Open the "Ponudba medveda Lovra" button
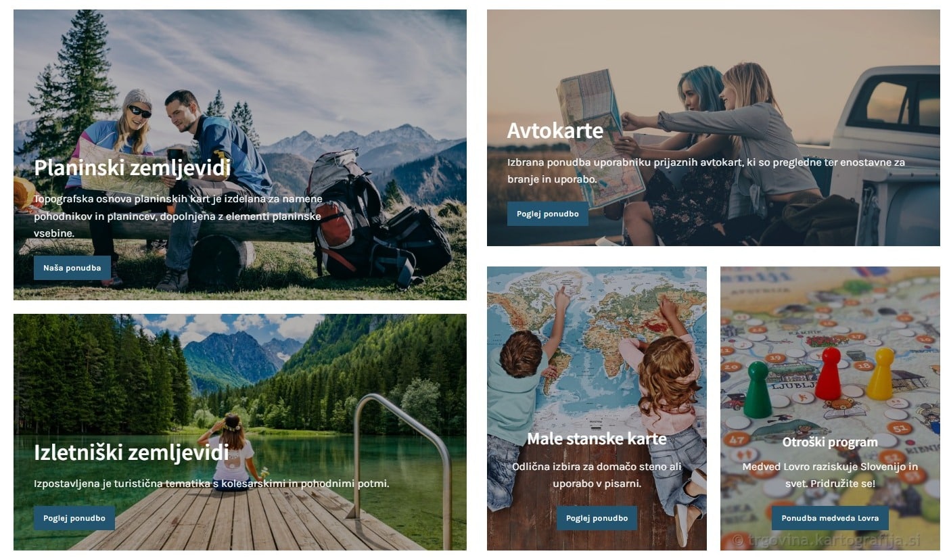The image size is (949, 560). coord(830,518)
